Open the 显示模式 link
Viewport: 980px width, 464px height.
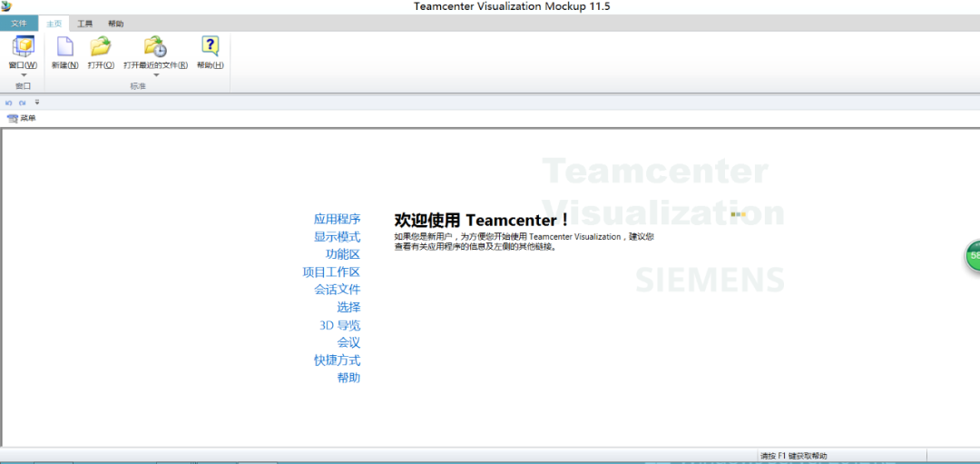(x=337, y=237)
